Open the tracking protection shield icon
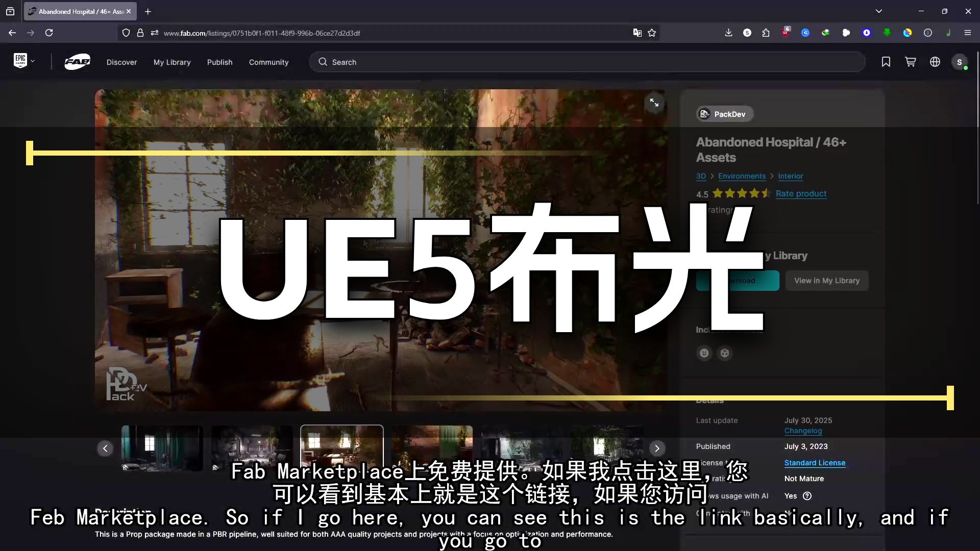 pyautogui.click(x=126, y=33)
